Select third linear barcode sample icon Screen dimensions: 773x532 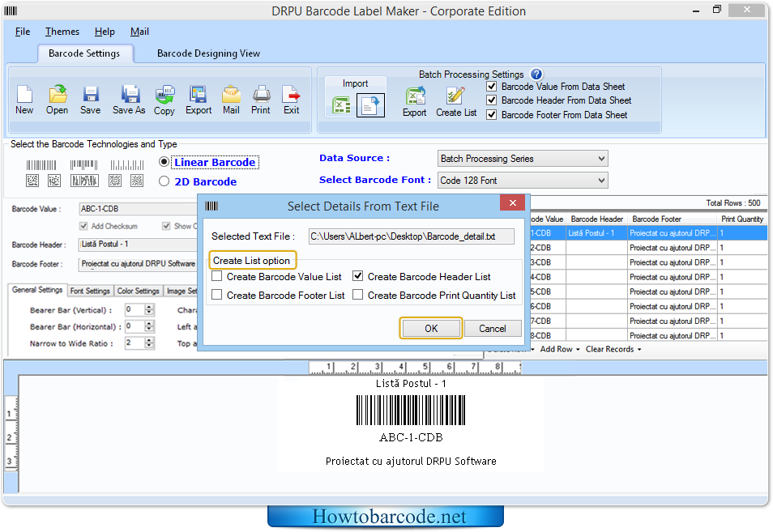click(127, 165)
